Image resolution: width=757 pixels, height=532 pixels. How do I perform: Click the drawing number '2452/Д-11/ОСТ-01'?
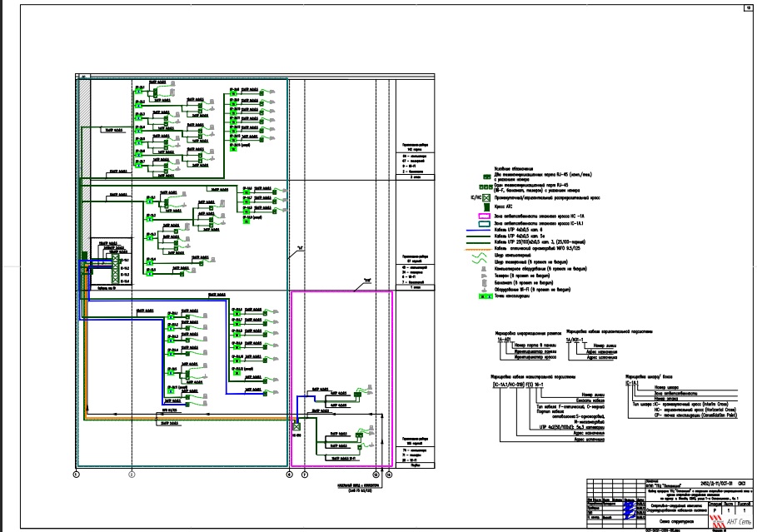click(717, 482)
